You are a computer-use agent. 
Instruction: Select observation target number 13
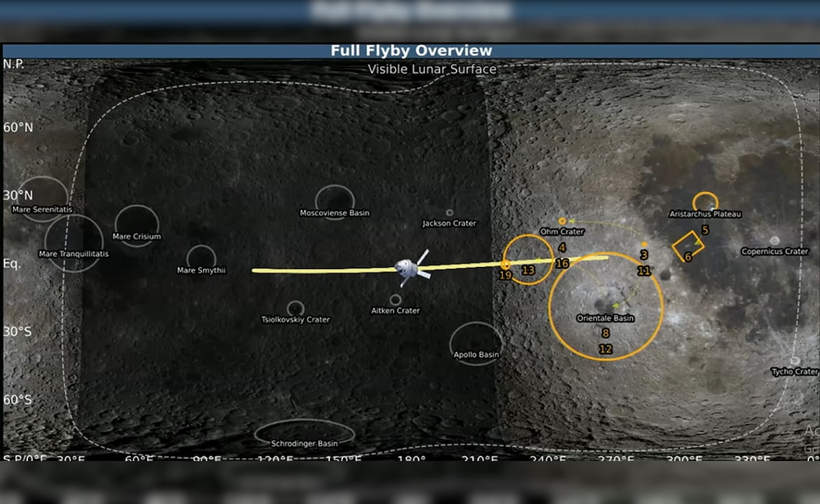[528, 270]
